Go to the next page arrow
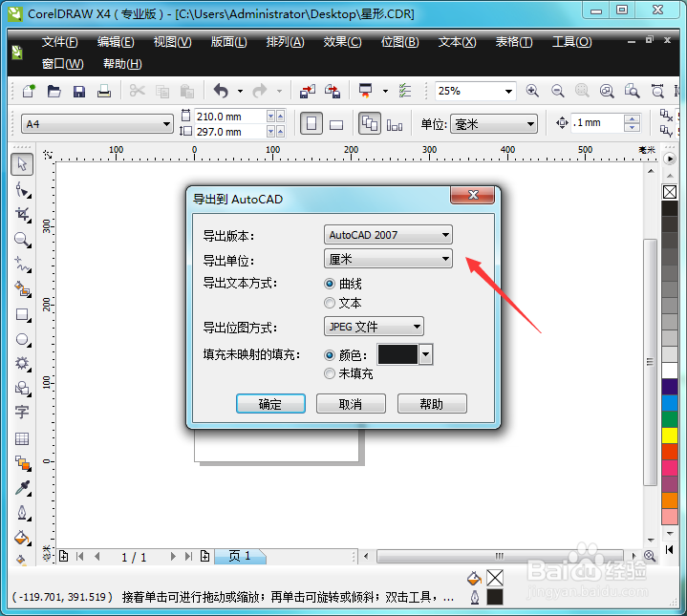This screenshot has height=616, width=687. click(x=173, y=557)
